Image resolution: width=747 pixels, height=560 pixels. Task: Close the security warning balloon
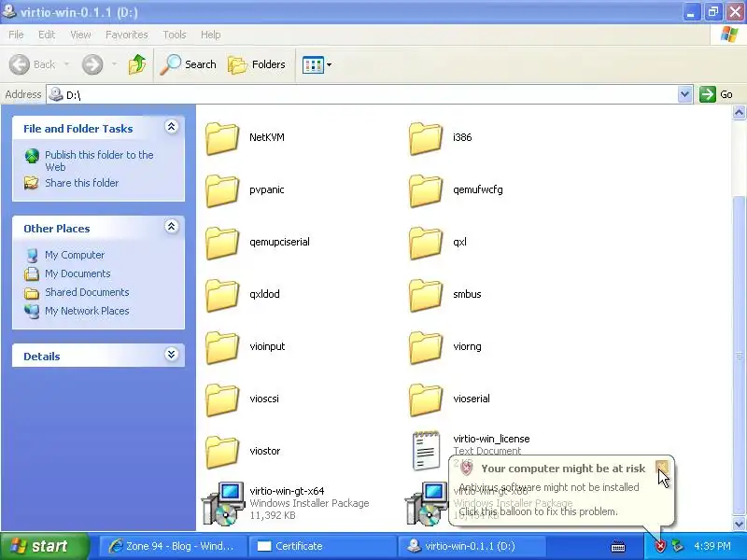[x=662, y=468]
